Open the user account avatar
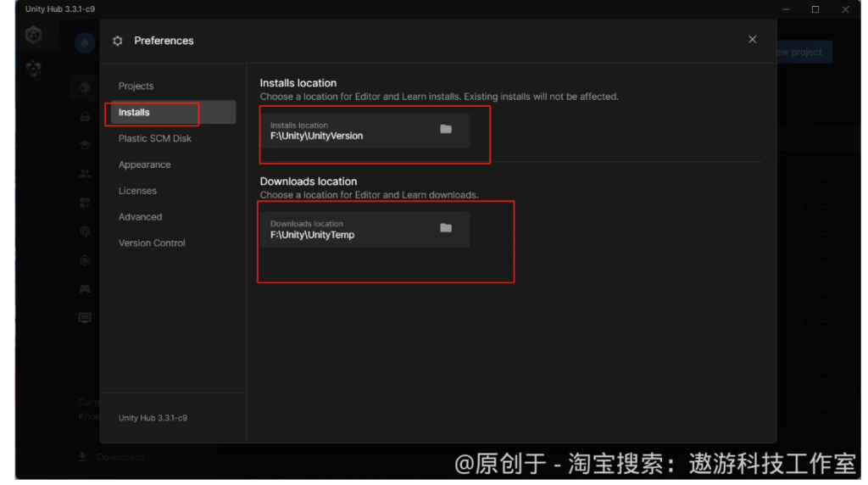Image resolution: width=868 pixels, height=485 pixels. point(85,43)
